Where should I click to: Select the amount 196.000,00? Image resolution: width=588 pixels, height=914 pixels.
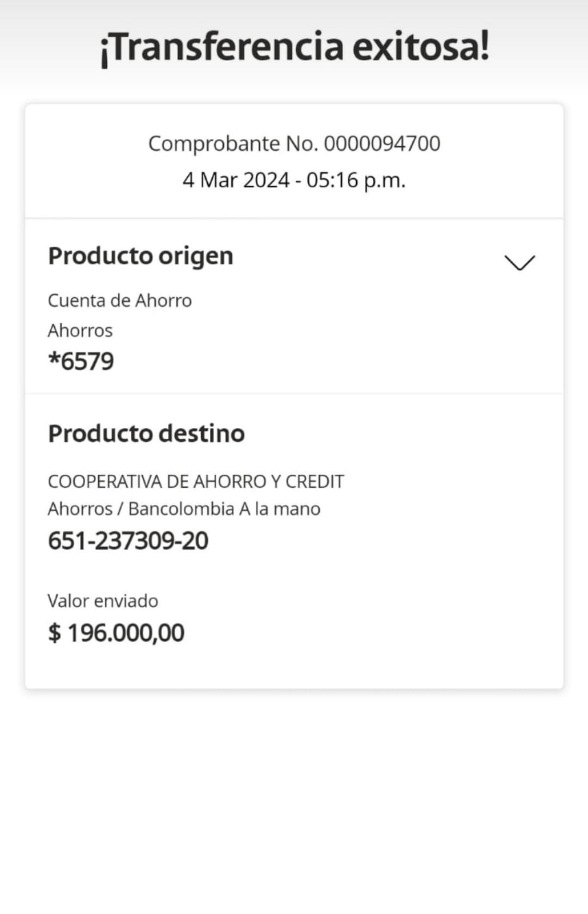pyautogui.click(x=126, y=633)
